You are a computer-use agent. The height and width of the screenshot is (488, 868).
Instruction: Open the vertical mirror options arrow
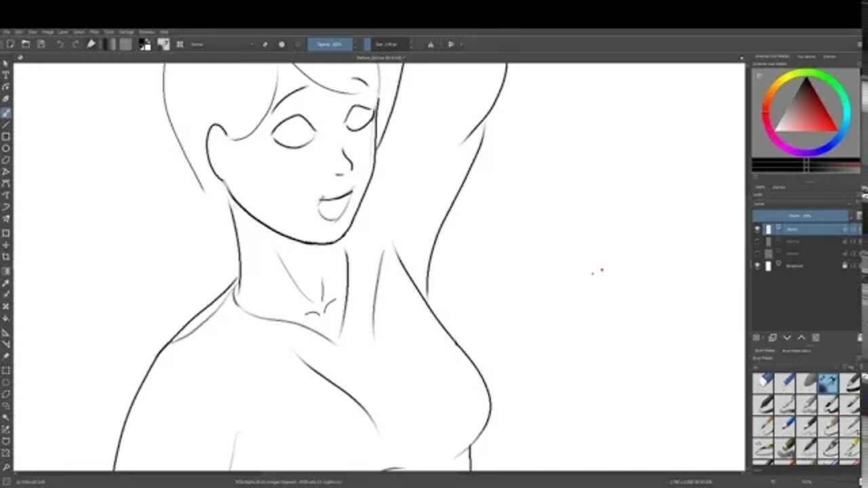[461, 44]
